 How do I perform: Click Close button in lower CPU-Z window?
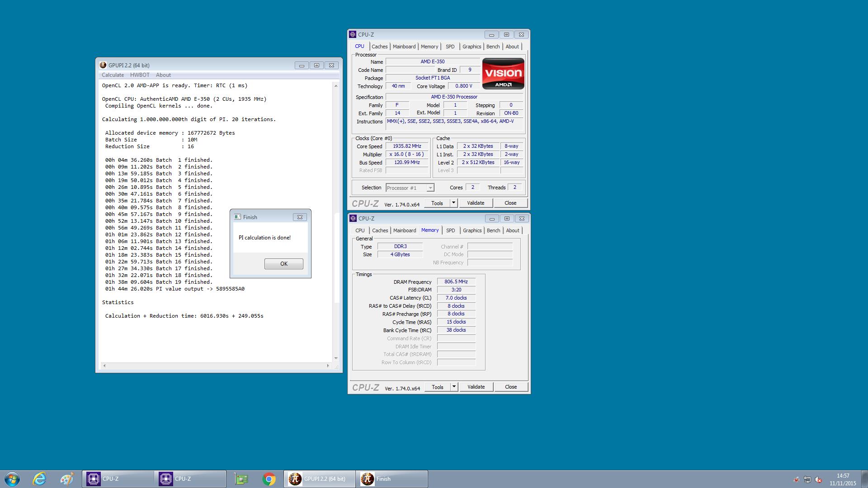(511, 387)
